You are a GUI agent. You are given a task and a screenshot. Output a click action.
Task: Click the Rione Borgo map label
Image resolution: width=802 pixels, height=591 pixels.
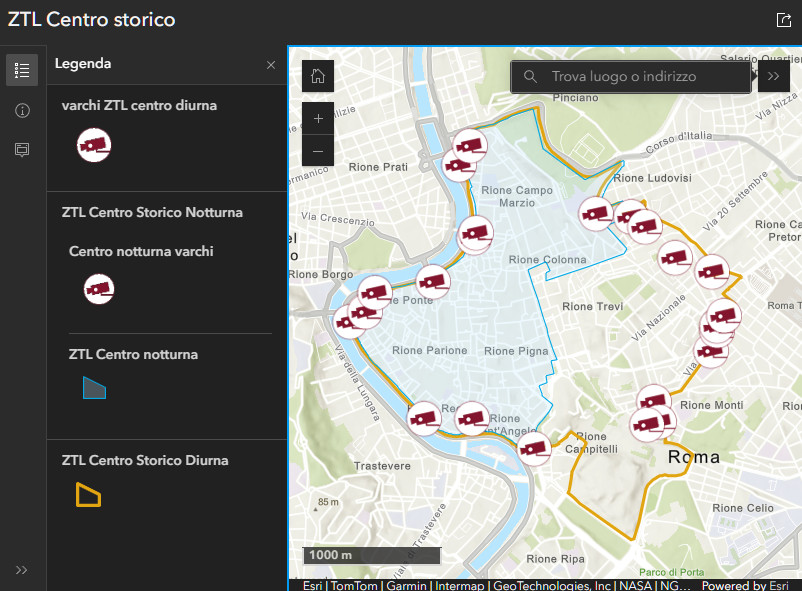point(321,275)
